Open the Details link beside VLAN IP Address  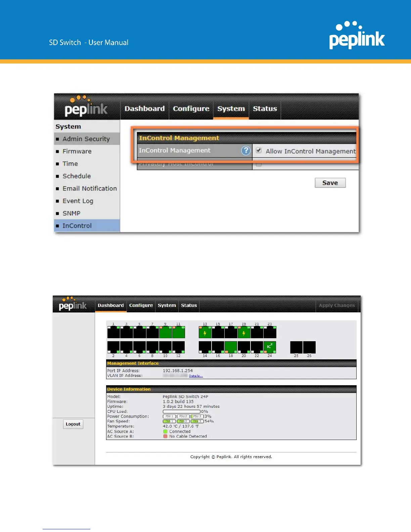tap(196, 376)
